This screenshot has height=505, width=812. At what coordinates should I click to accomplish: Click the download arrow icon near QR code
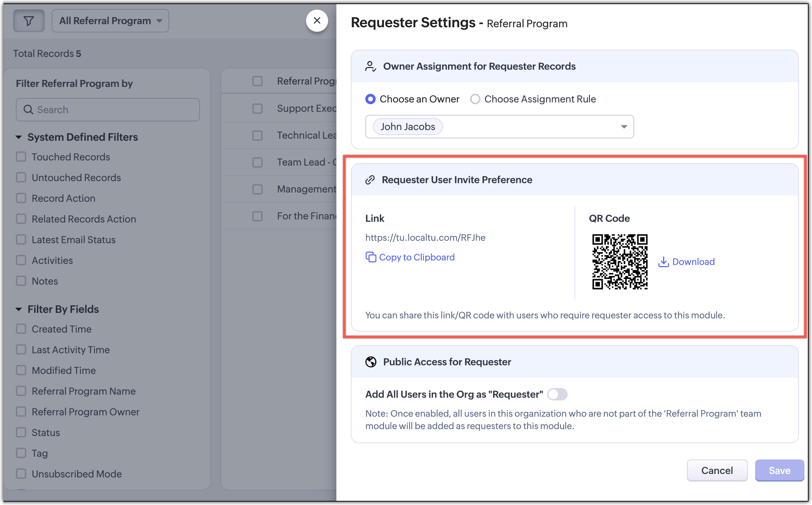click(663, 262)
